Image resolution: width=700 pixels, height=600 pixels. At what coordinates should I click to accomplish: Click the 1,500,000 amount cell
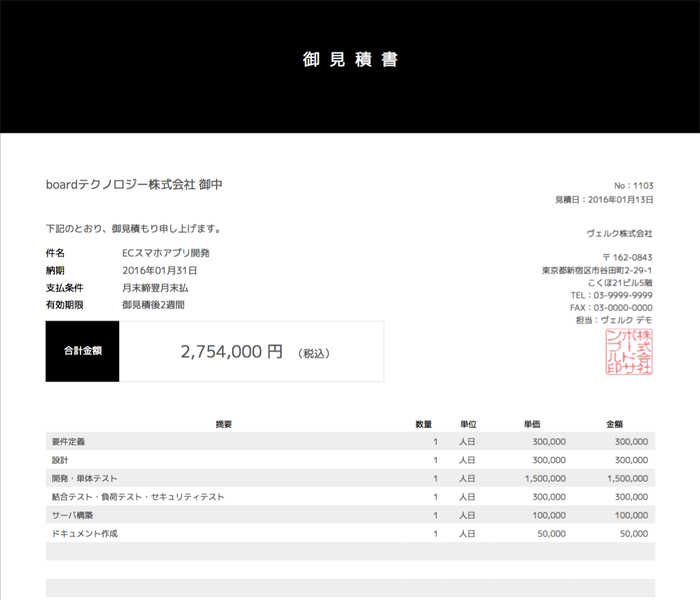(x=627, y=479)
